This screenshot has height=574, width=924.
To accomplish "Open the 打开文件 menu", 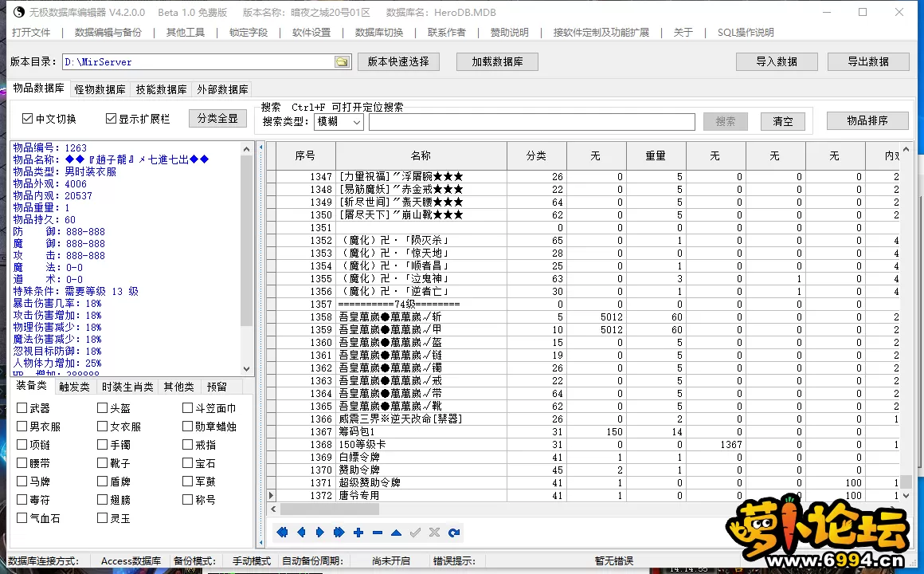I will 31,33.
